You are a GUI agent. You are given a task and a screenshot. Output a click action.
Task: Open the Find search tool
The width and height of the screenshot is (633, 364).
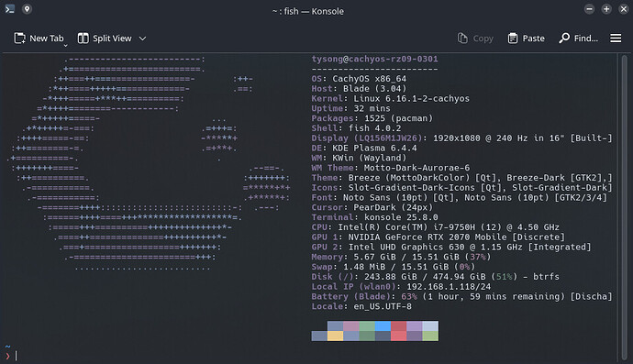click(579, 39)
